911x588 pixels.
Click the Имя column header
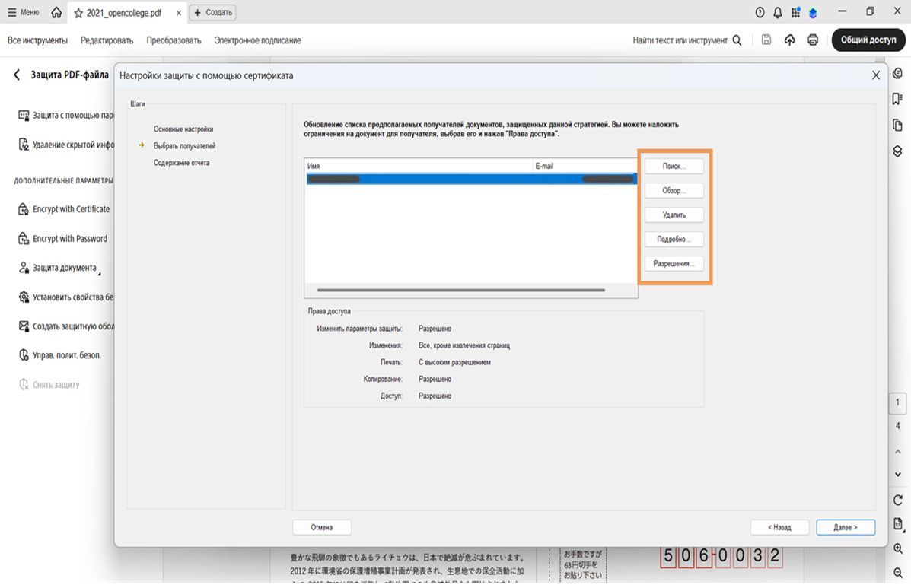click(x=419, y=166)
